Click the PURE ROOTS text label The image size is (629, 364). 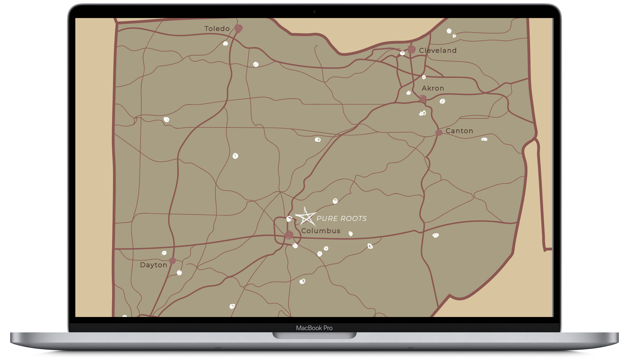point(342,219)
